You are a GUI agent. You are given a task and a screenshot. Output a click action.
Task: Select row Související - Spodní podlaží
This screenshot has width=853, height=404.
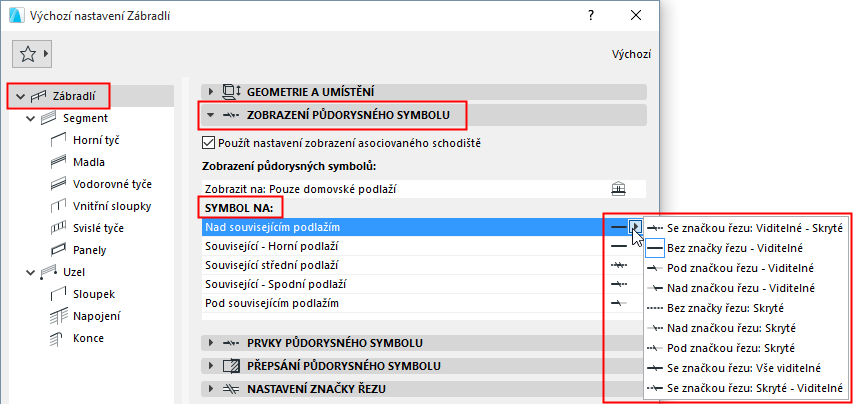click(423, 284)
